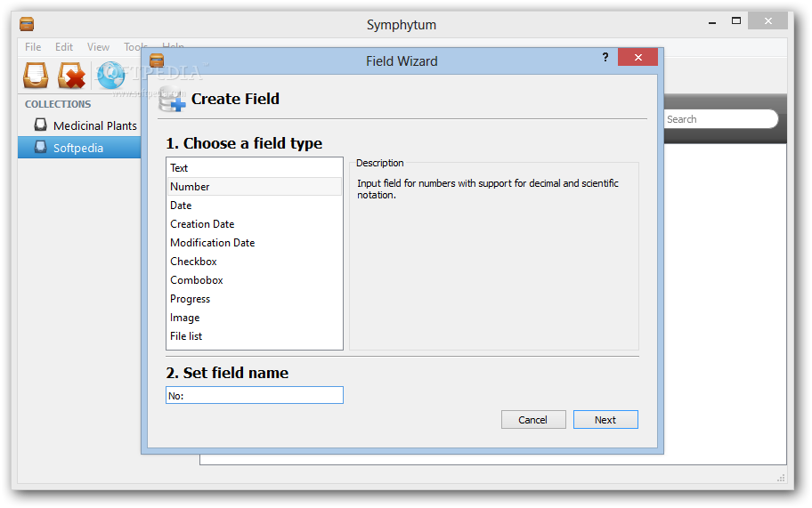Click the Medicinal Plants collection icon
This screenshot has height=508, width=812.
[40, 125]
